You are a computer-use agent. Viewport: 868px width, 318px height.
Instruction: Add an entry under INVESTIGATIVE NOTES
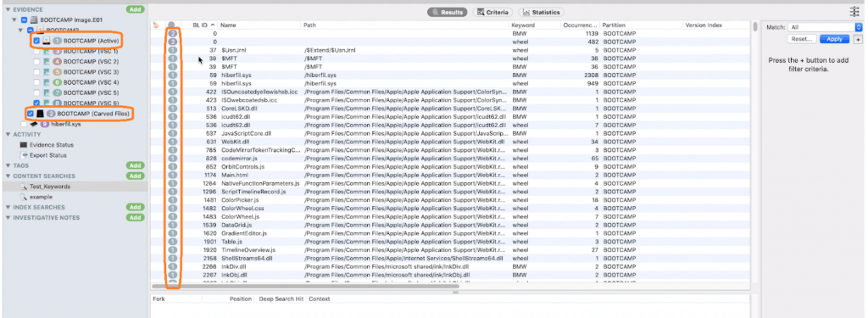tap(134, 218)
